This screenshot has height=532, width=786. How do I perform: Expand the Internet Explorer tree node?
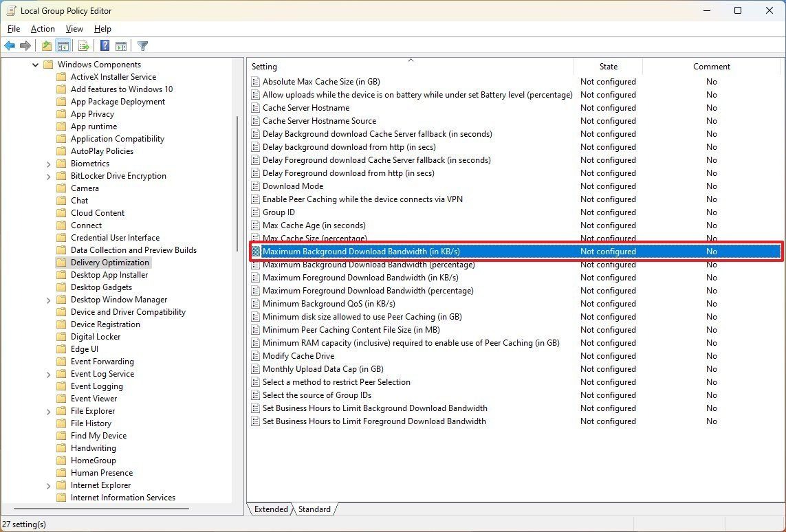48,485
